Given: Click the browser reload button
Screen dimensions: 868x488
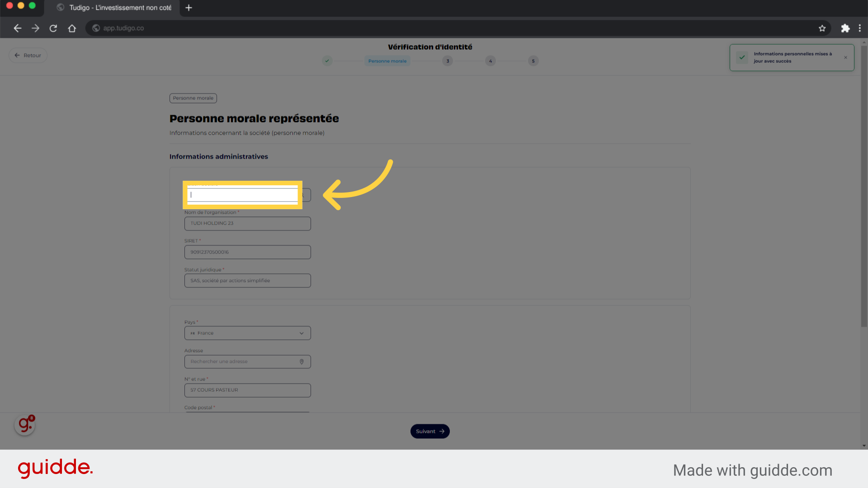Looking at the screenshot, I should (53, 28).
